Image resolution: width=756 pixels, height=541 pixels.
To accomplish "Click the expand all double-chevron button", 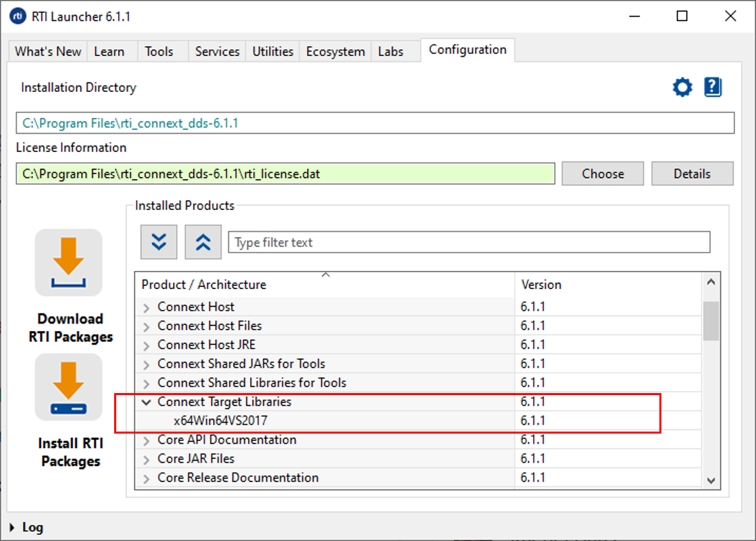I will coord(159,242).
